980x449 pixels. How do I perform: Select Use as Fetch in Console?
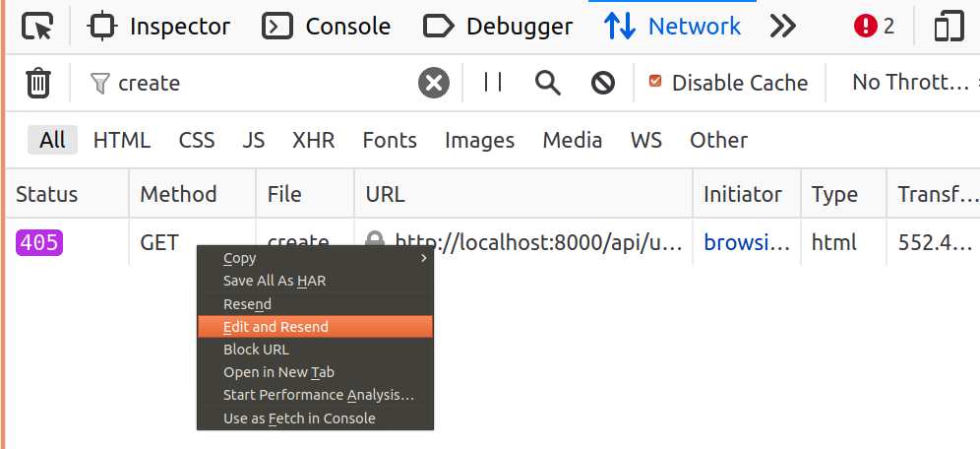(315, 418)
